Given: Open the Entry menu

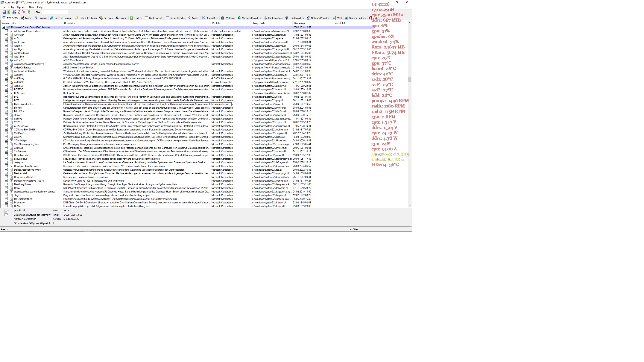Looking at the screenshot, I should 11,7.
